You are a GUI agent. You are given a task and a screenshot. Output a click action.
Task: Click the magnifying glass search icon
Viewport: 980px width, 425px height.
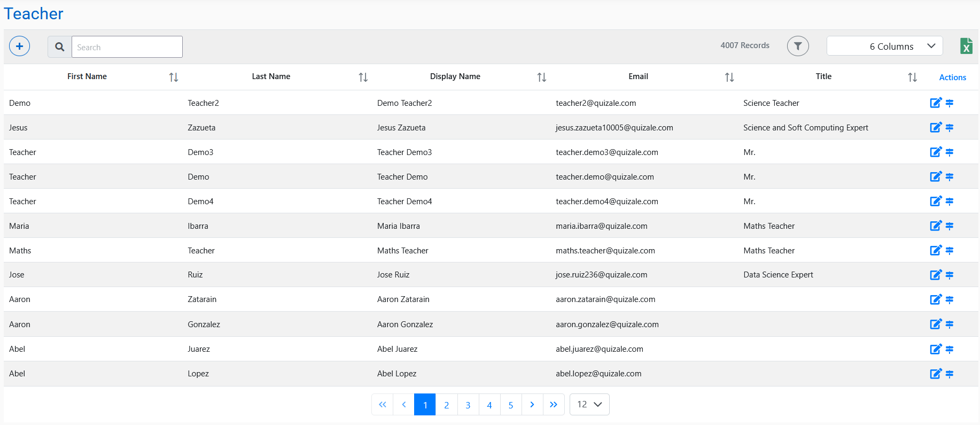60,47
